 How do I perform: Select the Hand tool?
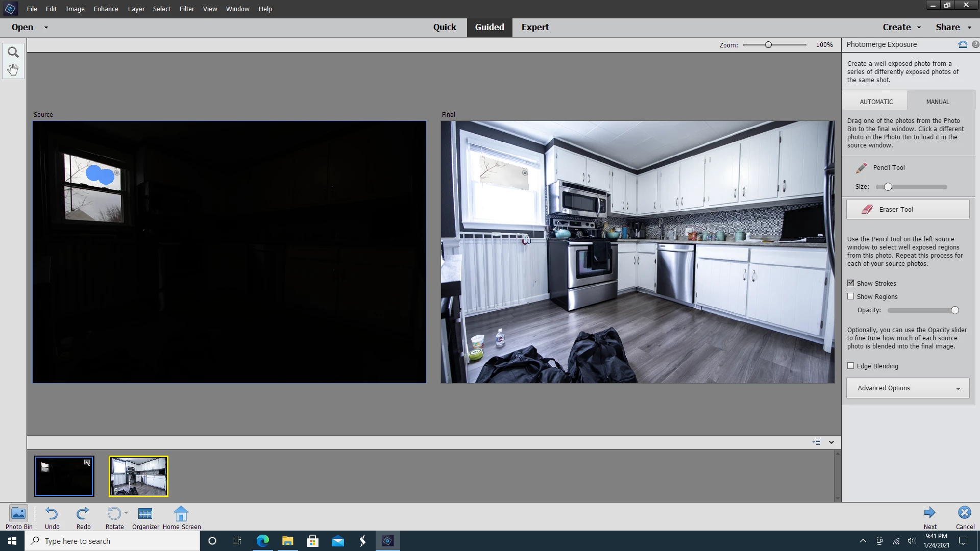13,69
